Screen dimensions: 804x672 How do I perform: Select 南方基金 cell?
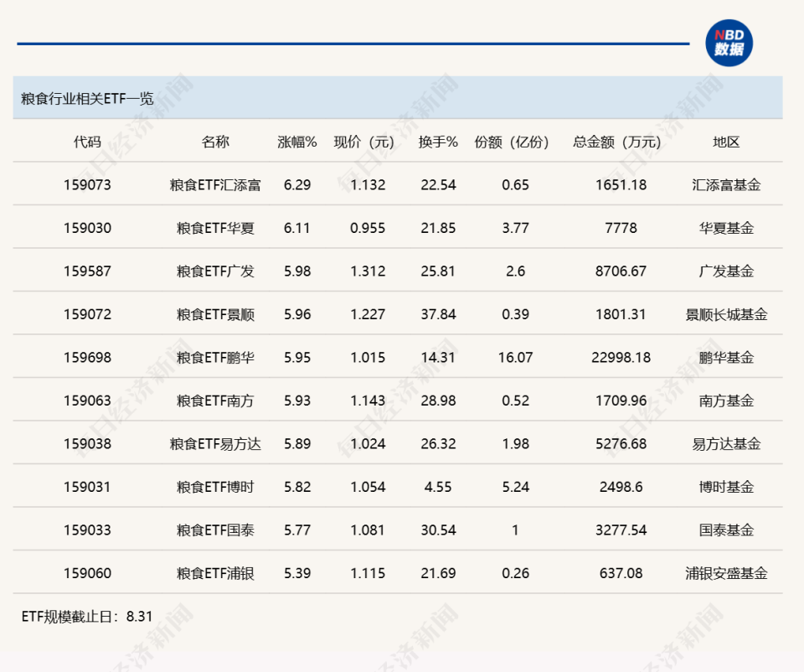tap(727, 401)
